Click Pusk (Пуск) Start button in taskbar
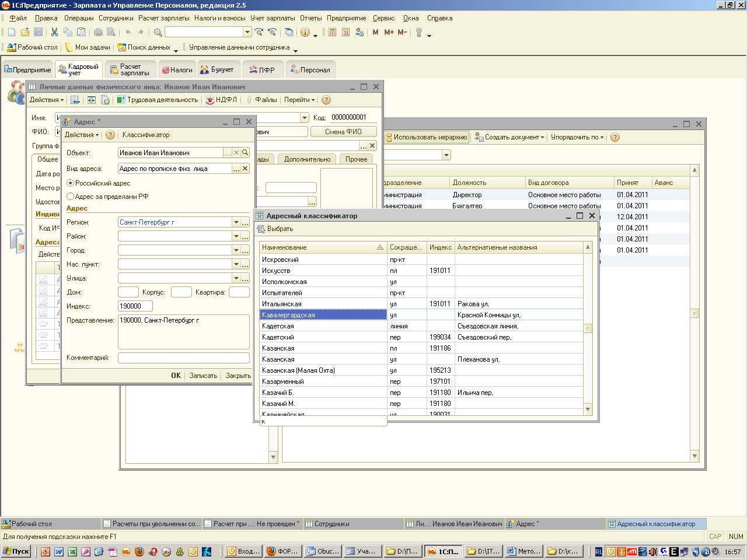The width and height of the screenshot is (747, 560). click(x=16, y=551)
